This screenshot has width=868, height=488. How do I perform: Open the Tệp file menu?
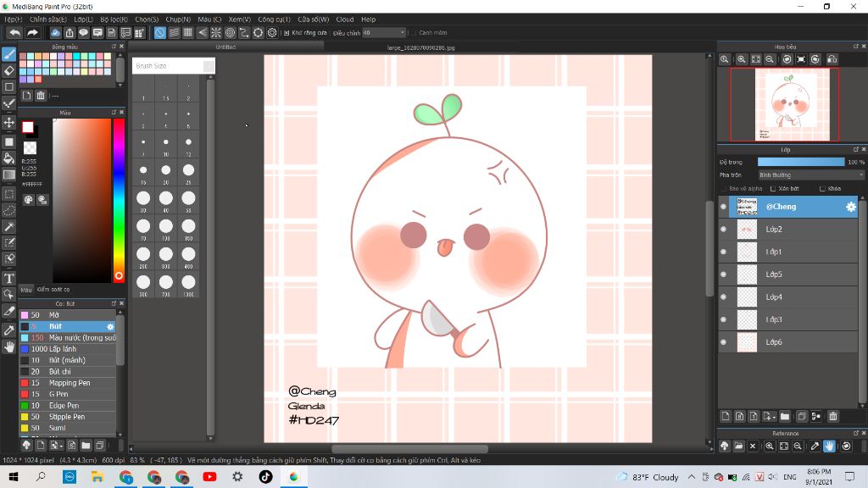pos(14,19)
